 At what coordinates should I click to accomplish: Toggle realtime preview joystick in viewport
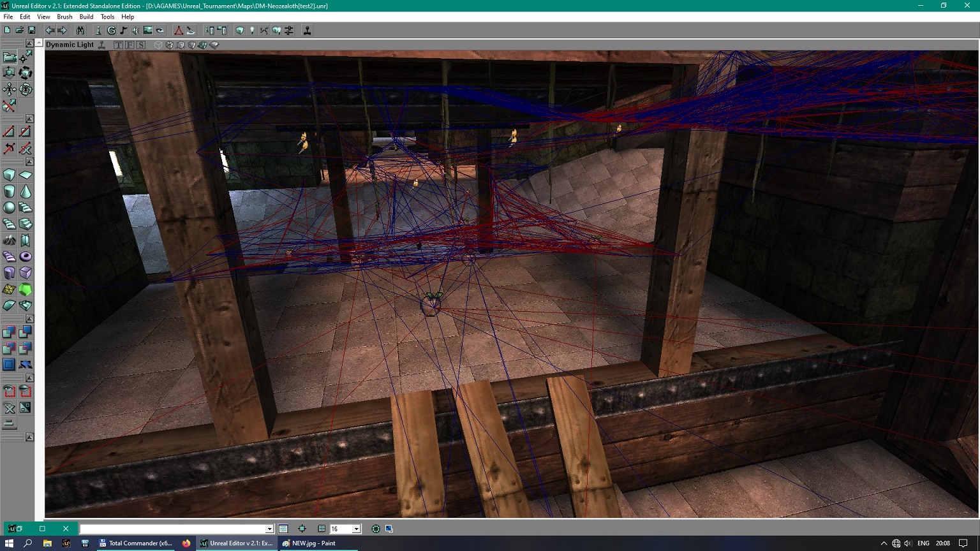101,45
